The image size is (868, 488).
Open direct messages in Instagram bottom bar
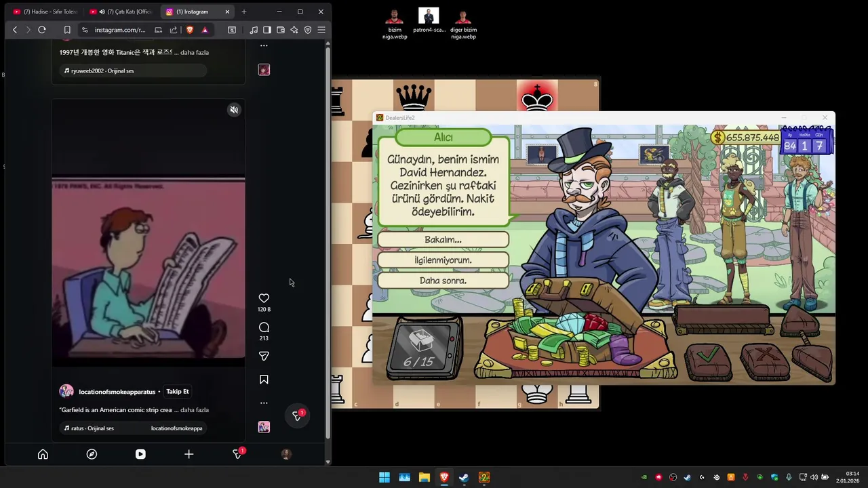point(237,454)
